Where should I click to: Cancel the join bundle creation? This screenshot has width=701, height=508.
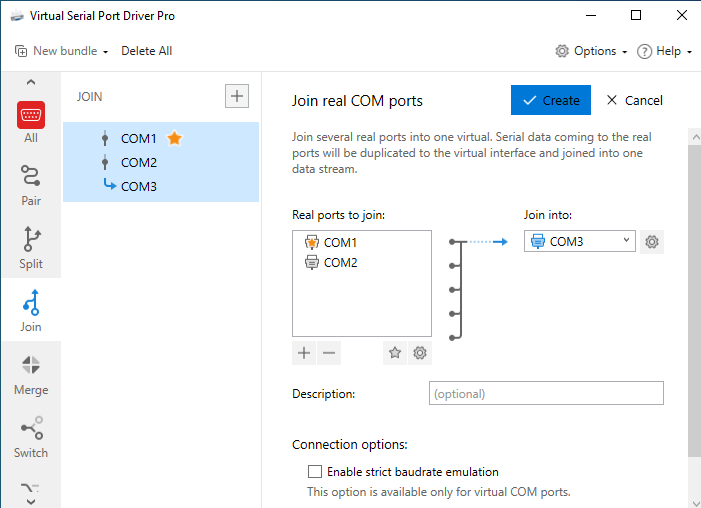tap(634, 100)
